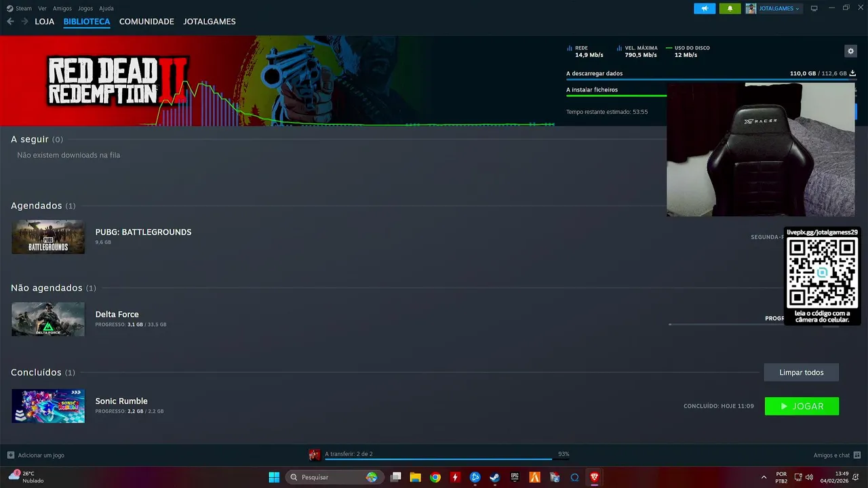Open the Ver menu

pyautogui.click(x=43, y=8)
